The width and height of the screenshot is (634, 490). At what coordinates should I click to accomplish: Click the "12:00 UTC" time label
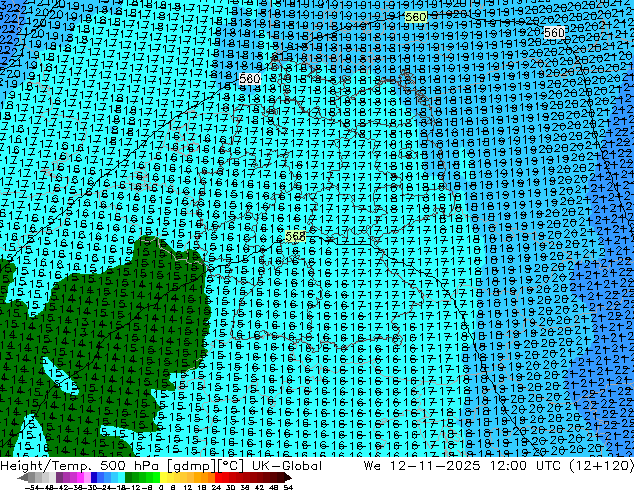click(x=525, y=466)
